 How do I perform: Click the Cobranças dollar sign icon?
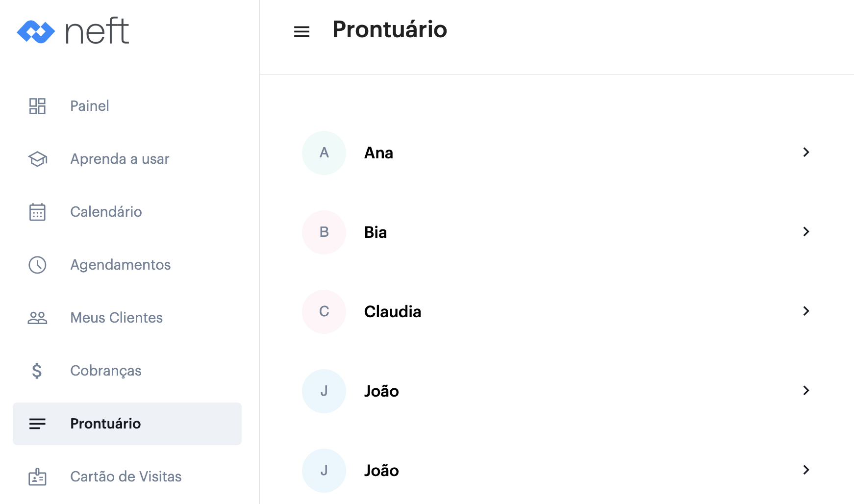37,371
